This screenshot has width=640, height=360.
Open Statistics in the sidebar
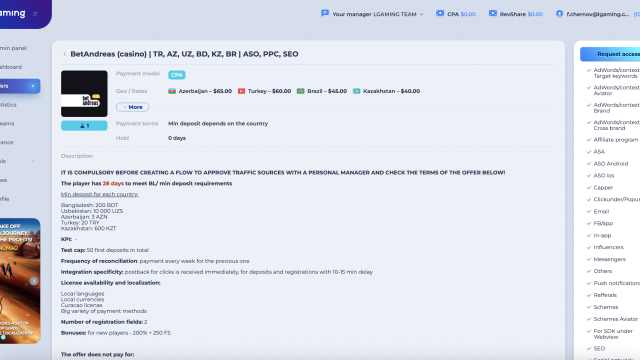(x=9, y=104)
